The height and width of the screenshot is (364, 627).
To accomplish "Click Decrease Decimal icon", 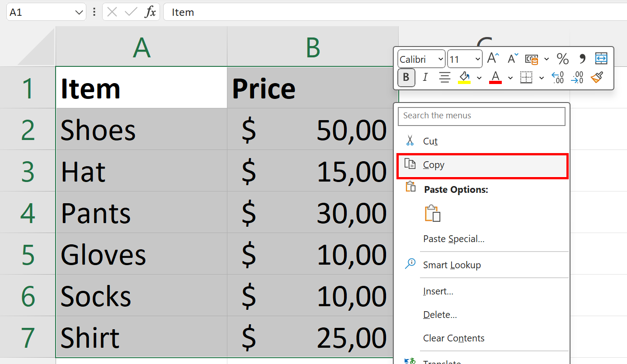I will [x=577, y=78].
